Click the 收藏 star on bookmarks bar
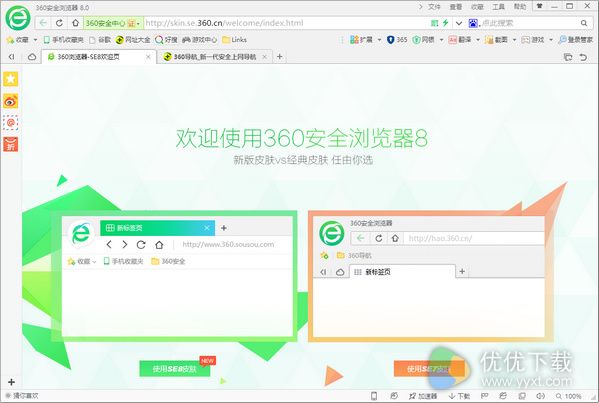The image size is (599, 403). point(18,40)
